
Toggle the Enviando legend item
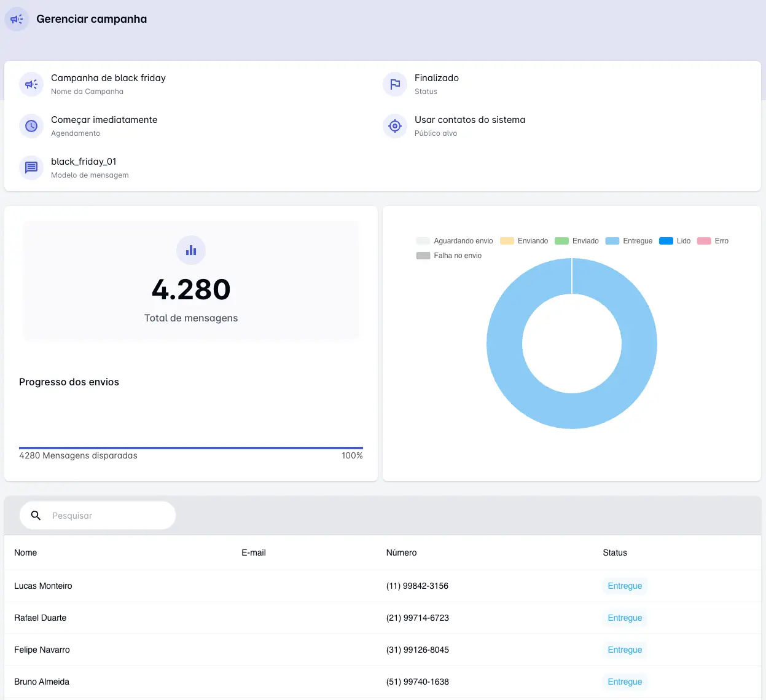point(524,241)
